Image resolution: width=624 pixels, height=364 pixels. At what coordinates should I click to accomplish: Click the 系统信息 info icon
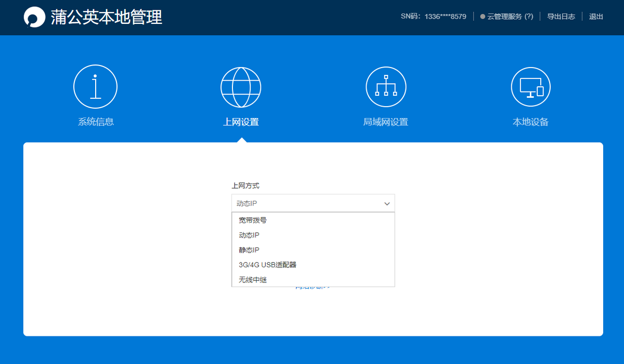tap(95, 86)
